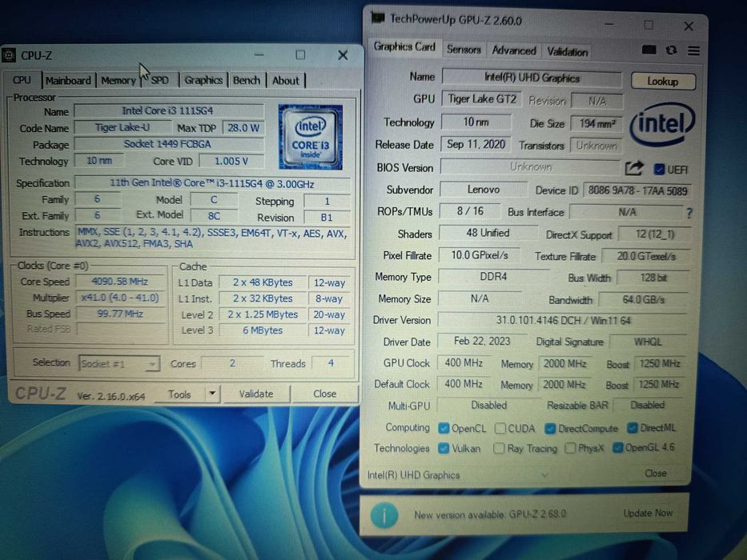The width and height of the screenshot is (747, 560).
Task: Click the Core Speed value 4090.58 MHz
Action: click(120, 282)
